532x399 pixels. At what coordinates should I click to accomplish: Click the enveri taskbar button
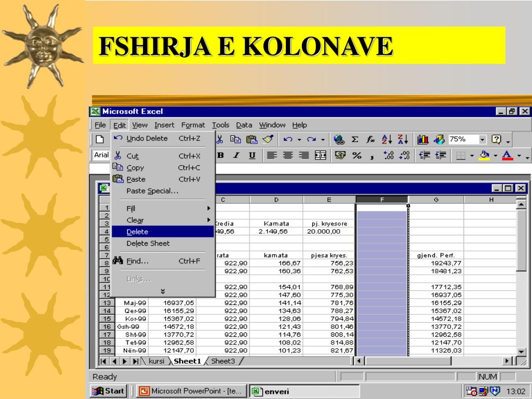click(304, 391)
